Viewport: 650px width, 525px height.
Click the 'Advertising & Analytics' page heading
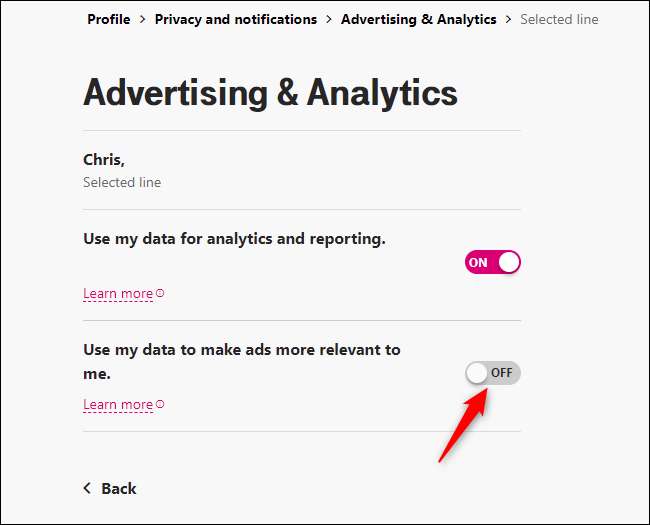[x=270, y=93]
